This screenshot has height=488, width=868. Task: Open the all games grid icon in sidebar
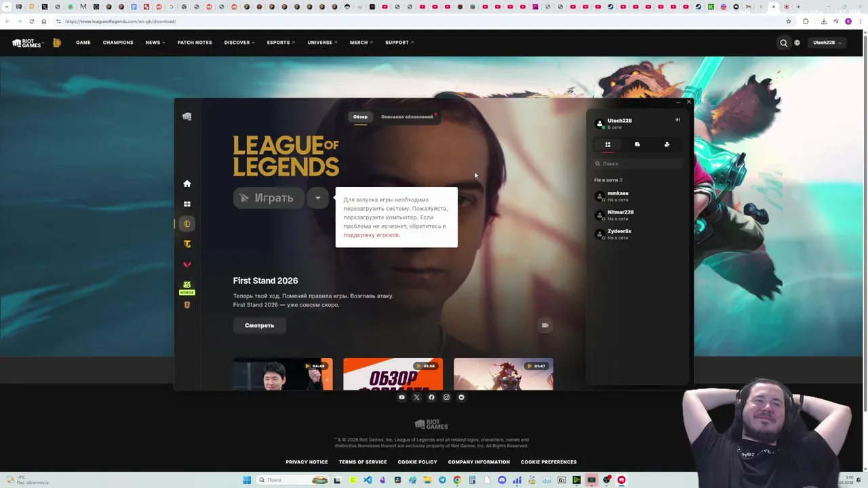pos(187,204)
